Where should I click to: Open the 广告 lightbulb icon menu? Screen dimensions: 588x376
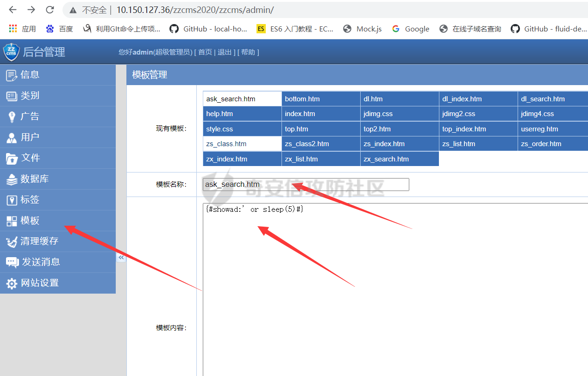[x=12, y=117]
